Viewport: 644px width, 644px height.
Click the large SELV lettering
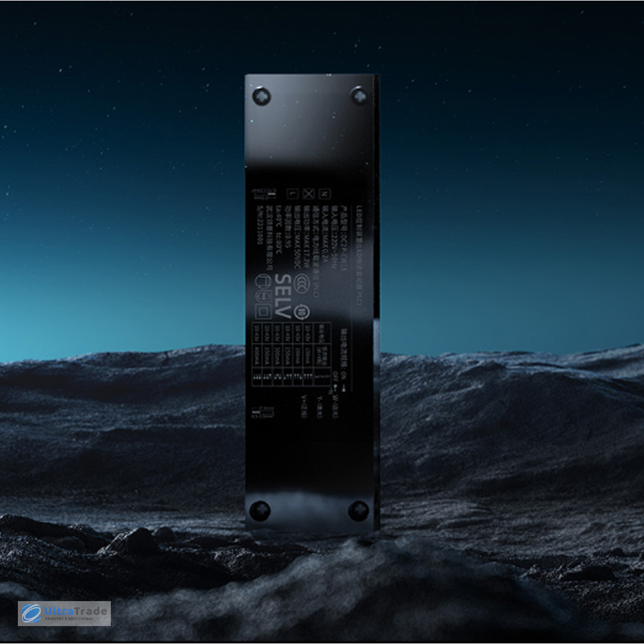[x=282, y=296]
